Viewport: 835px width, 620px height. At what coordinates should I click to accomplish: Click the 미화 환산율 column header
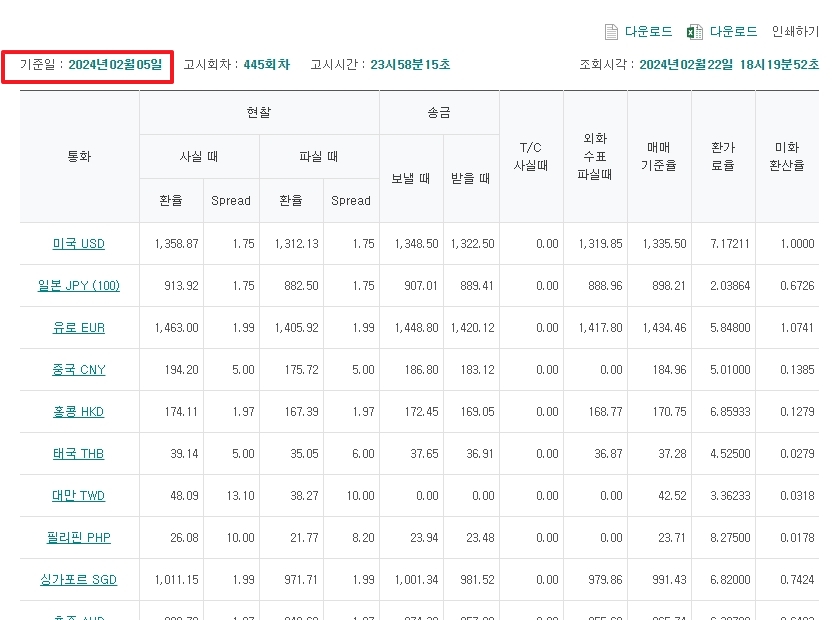coord(788,155)
